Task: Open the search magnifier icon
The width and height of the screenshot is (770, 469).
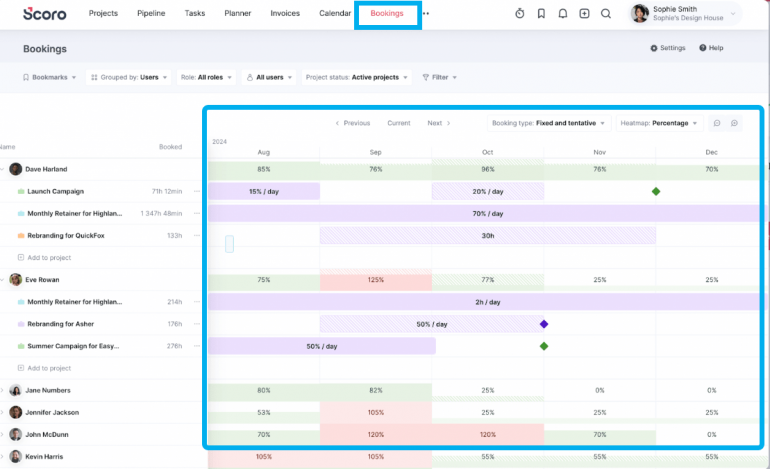Action: point(606,14)
